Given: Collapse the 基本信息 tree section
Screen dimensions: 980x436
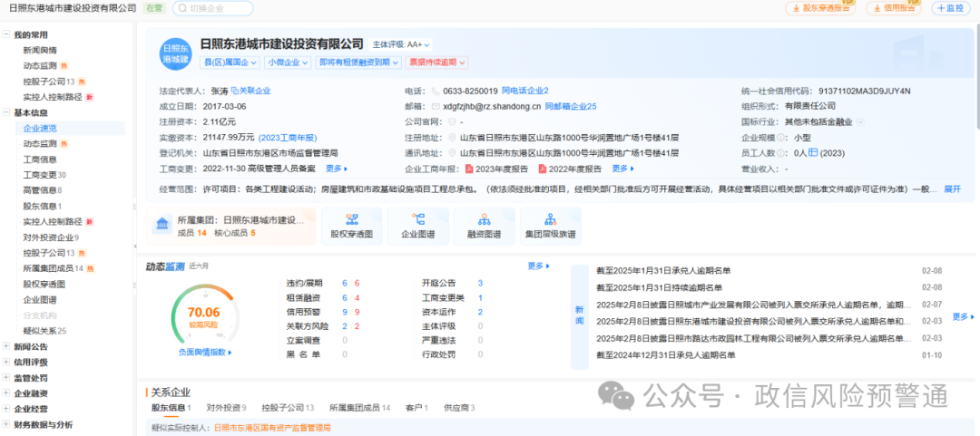Looking at the screenshot, I should 5,113.
